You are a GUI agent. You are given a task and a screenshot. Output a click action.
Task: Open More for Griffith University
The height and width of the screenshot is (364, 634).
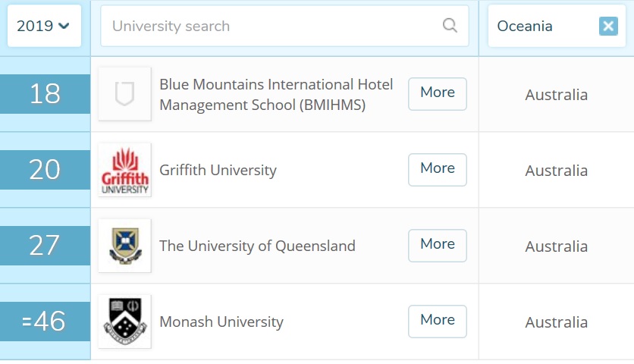pyautogui.click(x=438, y=169)
